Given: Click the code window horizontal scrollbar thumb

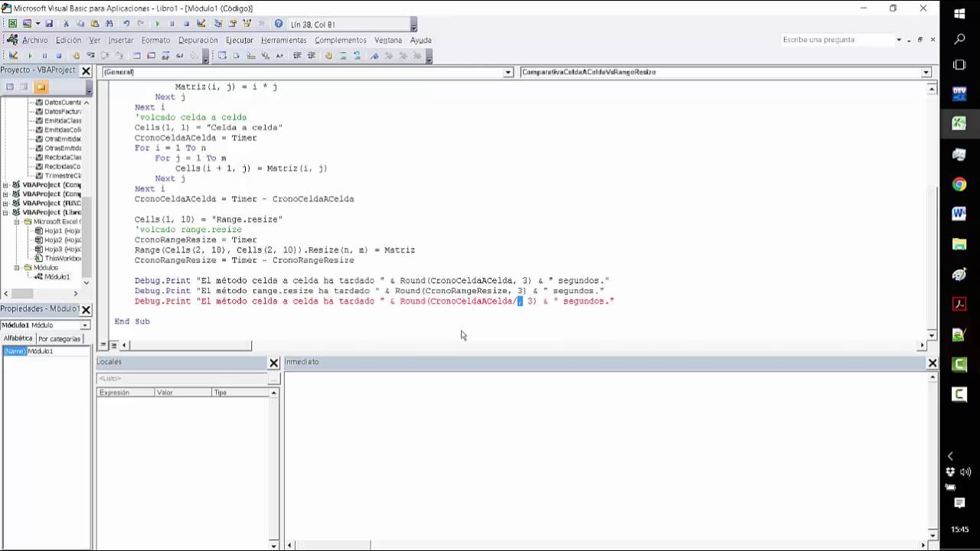Looking at the screenshot, I should click(x=190, y=345).
